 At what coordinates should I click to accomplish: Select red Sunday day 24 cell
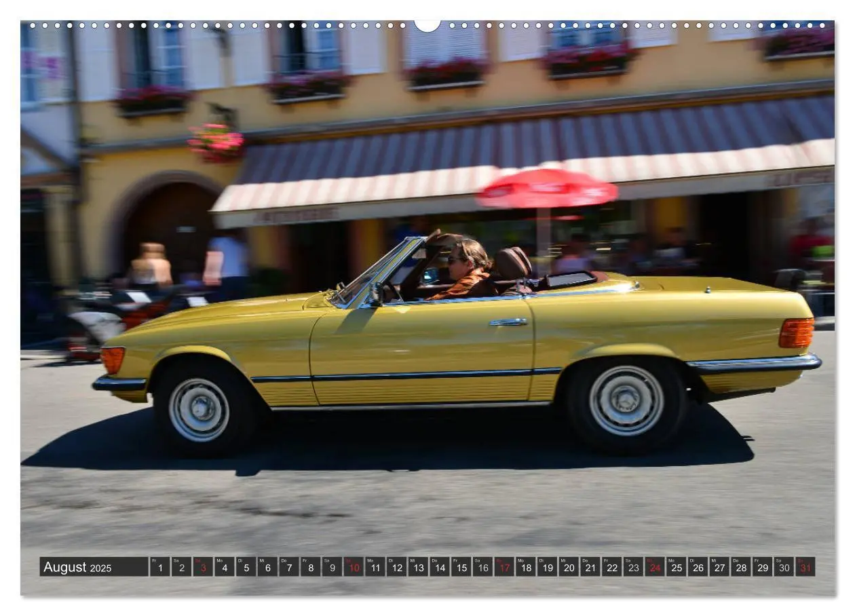(x=654, y=567)
